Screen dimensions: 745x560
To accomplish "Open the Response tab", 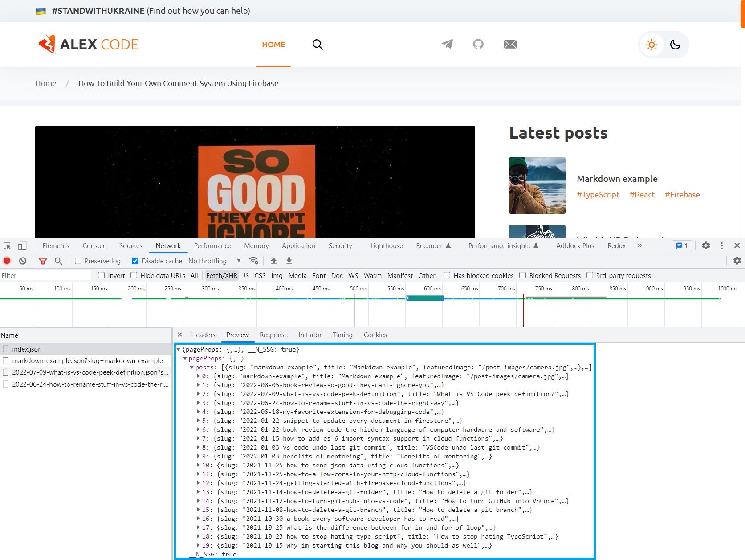I will (x=273, y=335).
